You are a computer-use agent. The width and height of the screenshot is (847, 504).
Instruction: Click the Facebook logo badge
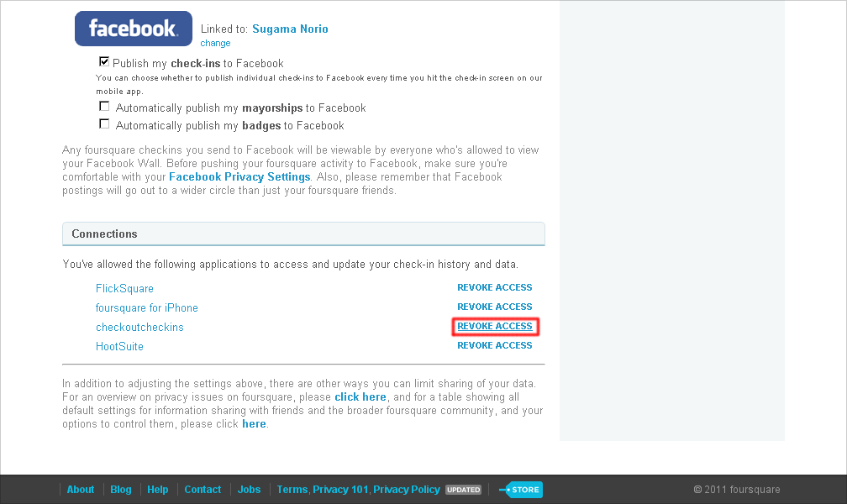click(x=134, y=29)
